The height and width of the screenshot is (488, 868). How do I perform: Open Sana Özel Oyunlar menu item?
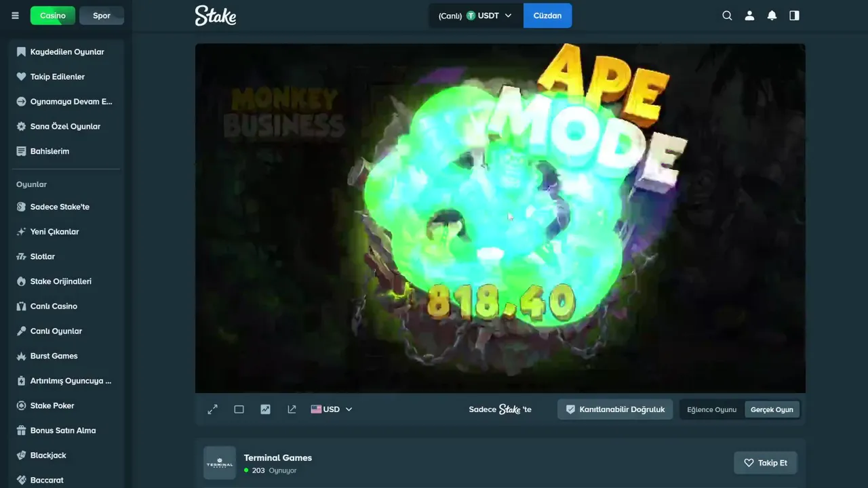[x=66, y=126]
